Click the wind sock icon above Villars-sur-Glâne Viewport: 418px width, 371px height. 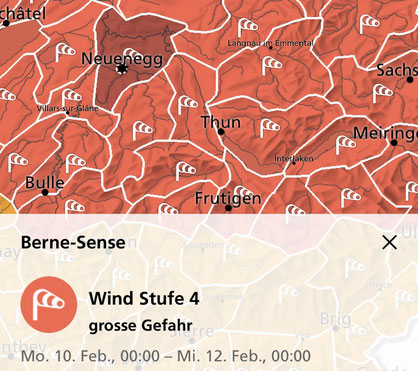pyautogui.click(x=72, y=97)
